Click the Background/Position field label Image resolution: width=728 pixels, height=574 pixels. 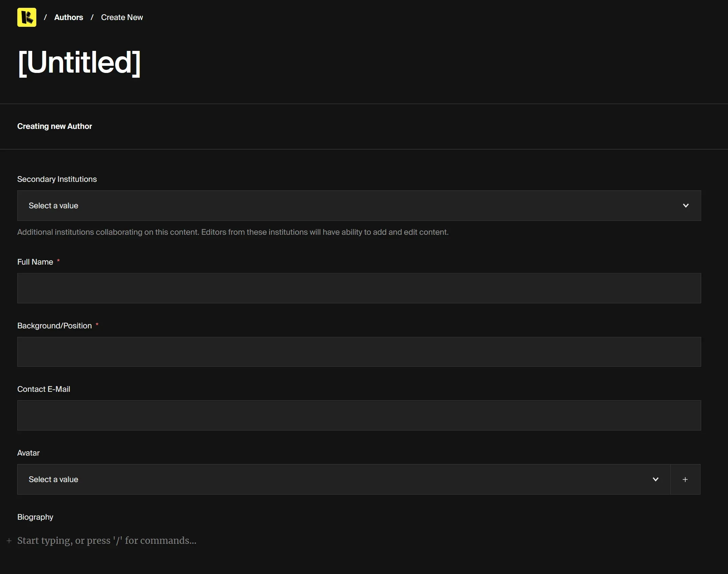pyautogui.click(x=55, y=326)
